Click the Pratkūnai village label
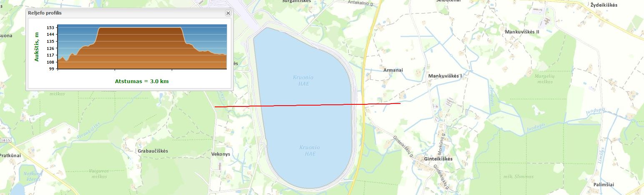The width and height of the screenshot is (644, 195). (10, 156)
